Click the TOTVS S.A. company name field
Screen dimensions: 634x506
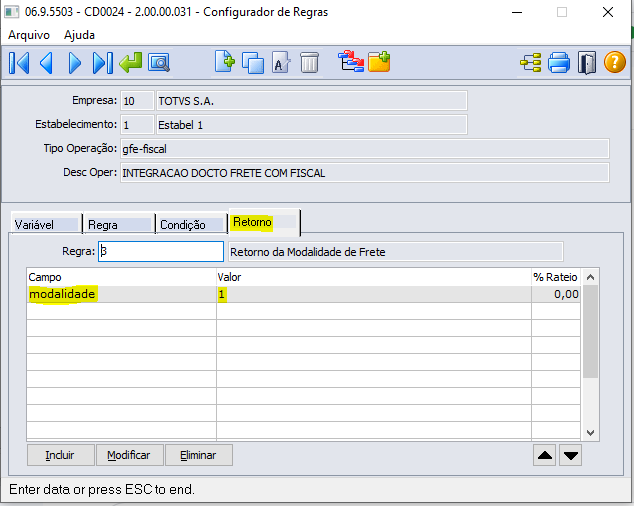(x=312, y=101)
